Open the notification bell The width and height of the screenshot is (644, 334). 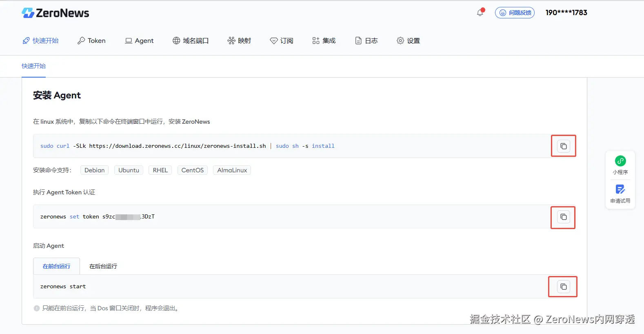coord(480,13)
